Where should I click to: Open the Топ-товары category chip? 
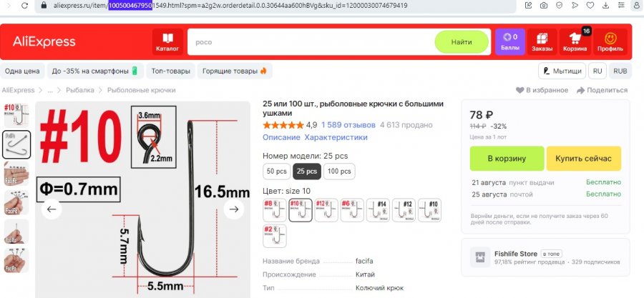170,71
